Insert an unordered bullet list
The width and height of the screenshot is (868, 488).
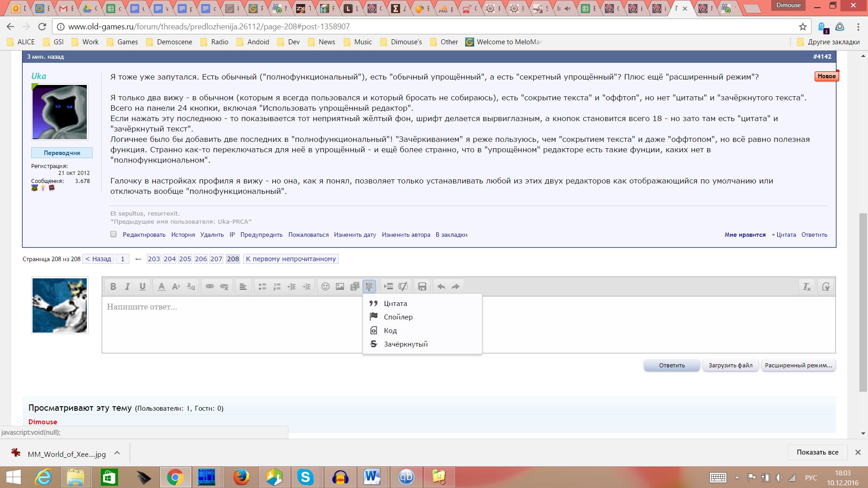click(262, 286)
